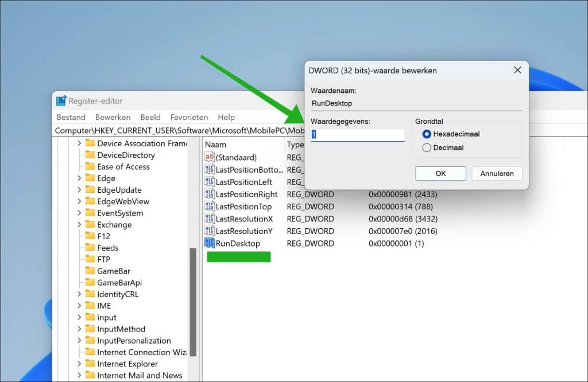The height and width of the screenshot is (382, 588).
Task: Expand the Internet Explorer key chevron
Action: tap(79, 364)
